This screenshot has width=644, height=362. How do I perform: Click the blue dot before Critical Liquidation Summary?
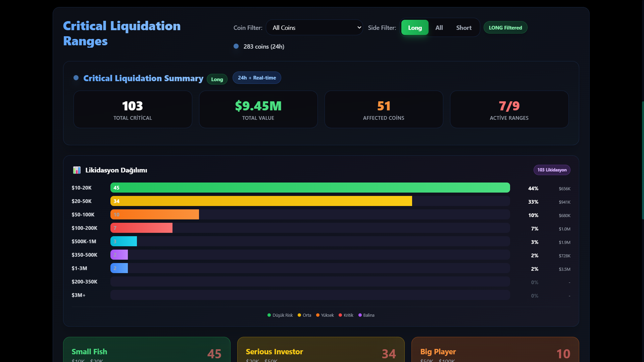(x=76, y=78)
